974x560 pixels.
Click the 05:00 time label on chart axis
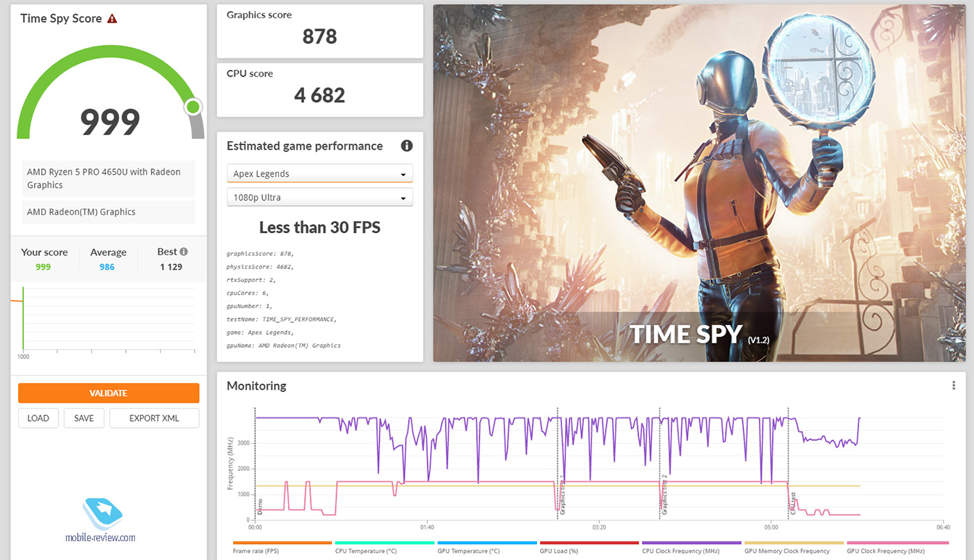click(770, 527)
